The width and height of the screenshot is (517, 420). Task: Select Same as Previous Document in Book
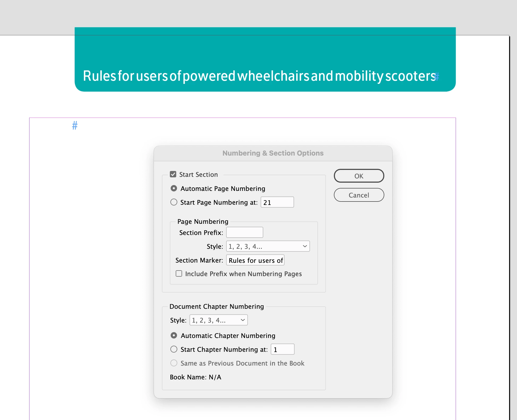pos(174,363)
